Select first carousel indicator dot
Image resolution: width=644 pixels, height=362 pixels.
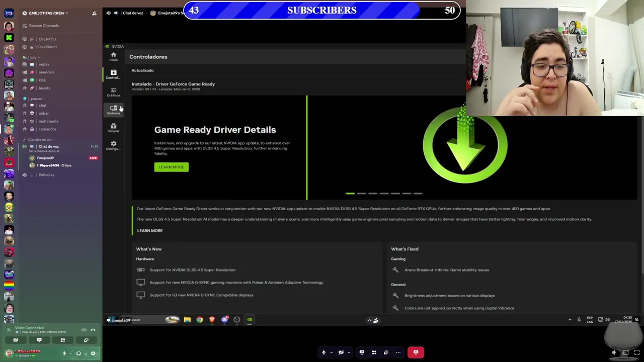(350, 193)
